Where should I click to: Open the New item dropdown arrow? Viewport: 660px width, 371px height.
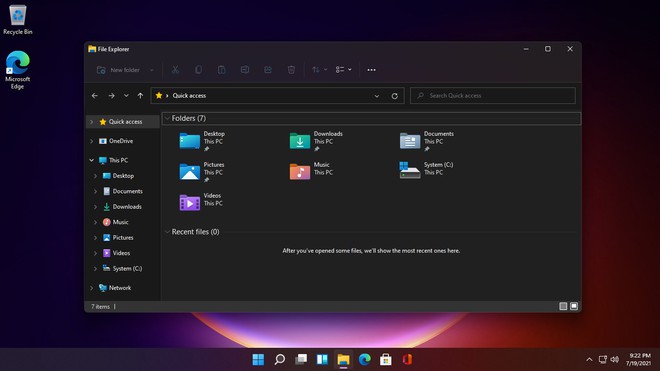152,70
